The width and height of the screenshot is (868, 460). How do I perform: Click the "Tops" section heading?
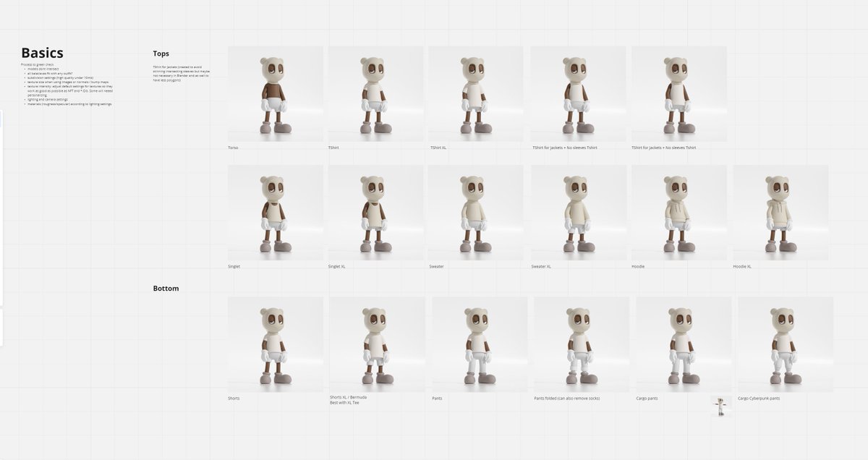pos(161,54)
